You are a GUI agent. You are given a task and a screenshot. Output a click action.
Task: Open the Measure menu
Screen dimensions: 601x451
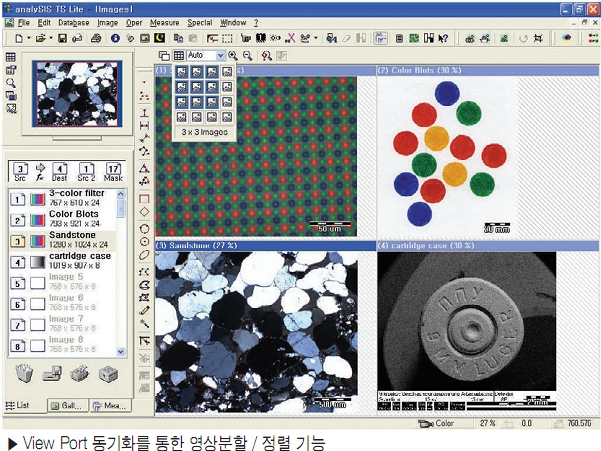tap(163, 21)
